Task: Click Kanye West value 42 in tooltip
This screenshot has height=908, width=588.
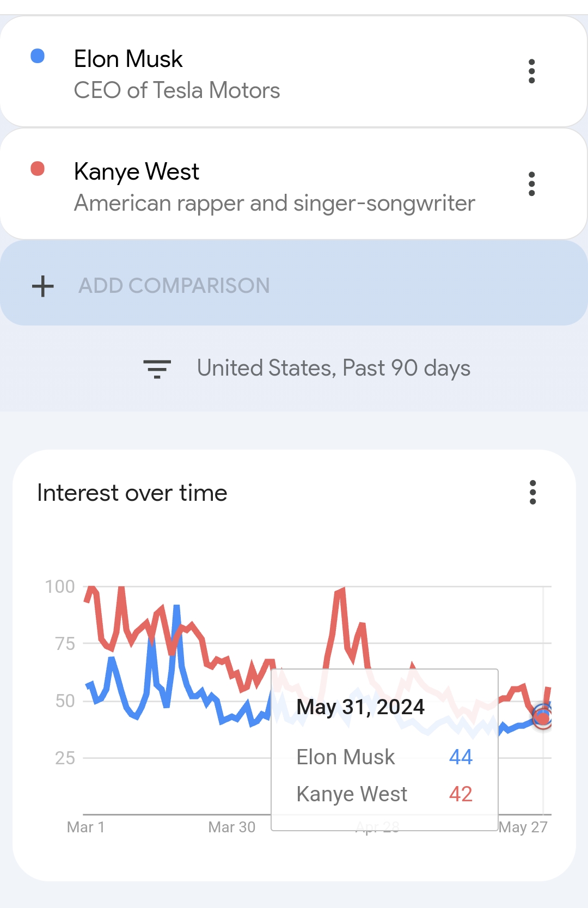Action: (x=461, y=794)
